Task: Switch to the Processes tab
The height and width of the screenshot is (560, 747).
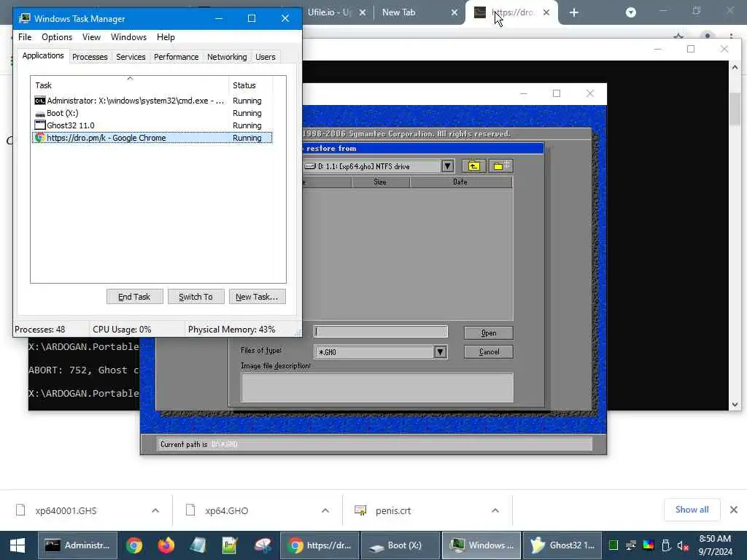Action: pyautogui.click(x=90, y=57)
